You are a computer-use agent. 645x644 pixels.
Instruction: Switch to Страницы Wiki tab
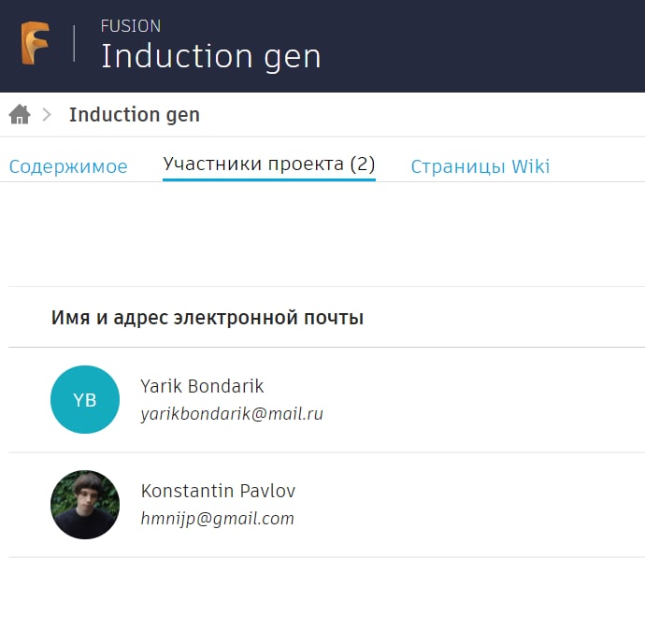(x=480, y=166)
